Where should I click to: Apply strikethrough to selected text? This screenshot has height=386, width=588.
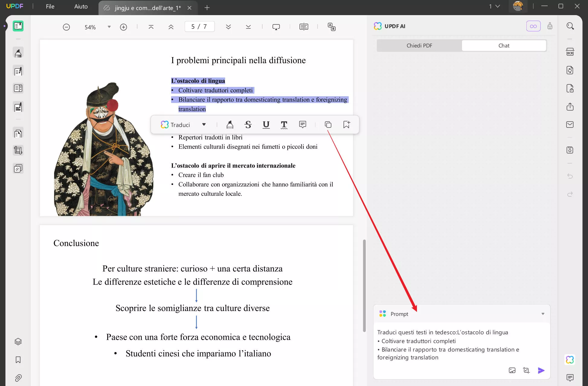click(248, 125)
